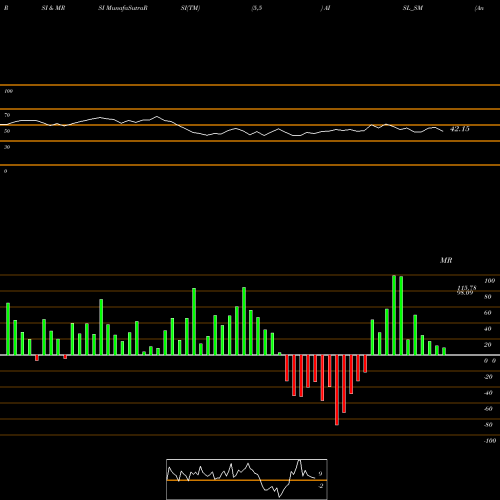Click the 50 level label on RSI axis
The height and width of the screenshot is (500, 500).
pos(7,131)
